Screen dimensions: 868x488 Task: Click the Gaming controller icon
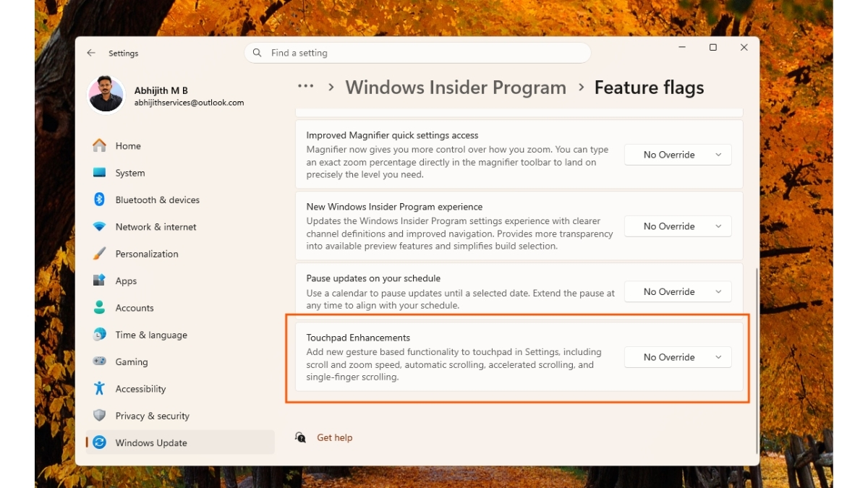pos(100,361)
